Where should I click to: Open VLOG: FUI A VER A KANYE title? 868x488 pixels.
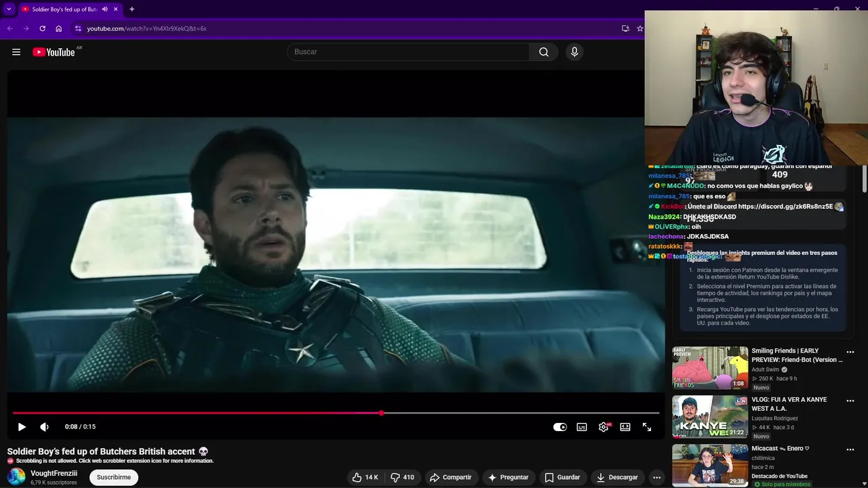click(789, 404)
